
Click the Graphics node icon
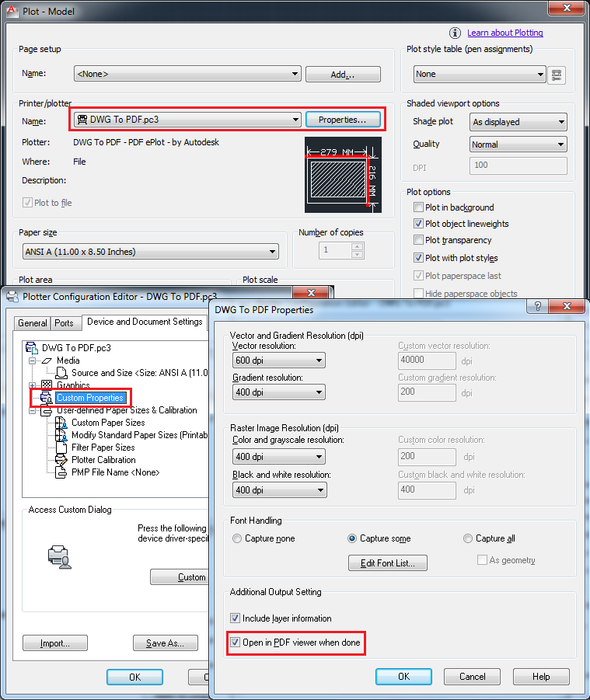[47, 385]
